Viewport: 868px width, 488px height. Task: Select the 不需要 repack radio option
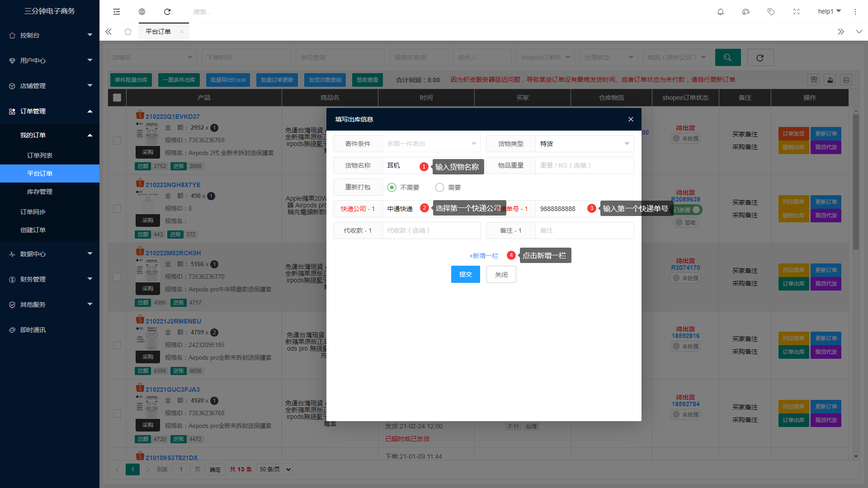392,187
